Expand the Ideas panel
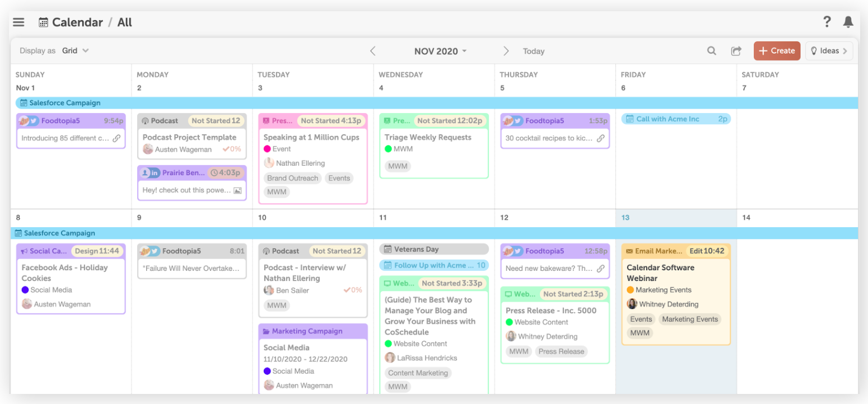Viewport: 868px width, 404px height. pyautogui.click(x=829, y=51)
